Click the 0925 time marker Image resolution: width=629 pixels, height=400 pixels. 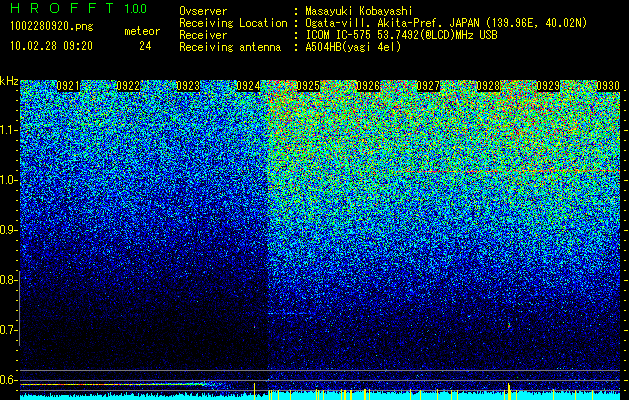click(x=308, y=86)
